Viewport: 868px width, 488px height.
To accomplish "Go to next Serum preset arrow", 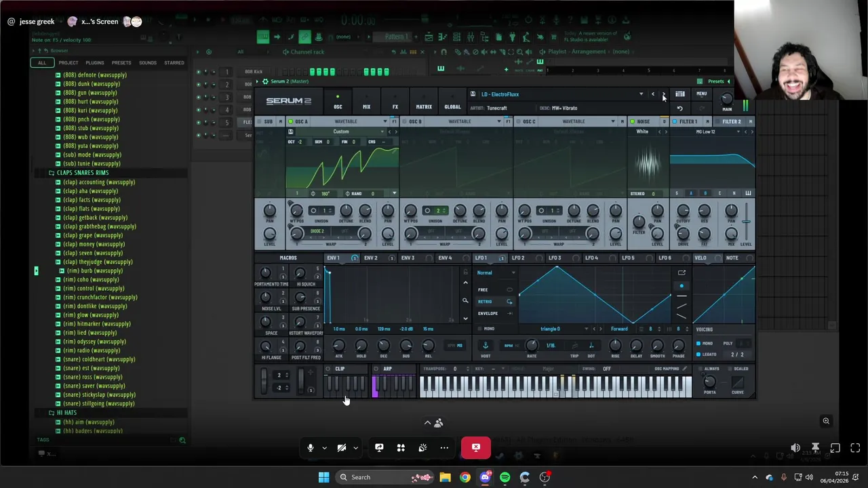I will [663, 95].
